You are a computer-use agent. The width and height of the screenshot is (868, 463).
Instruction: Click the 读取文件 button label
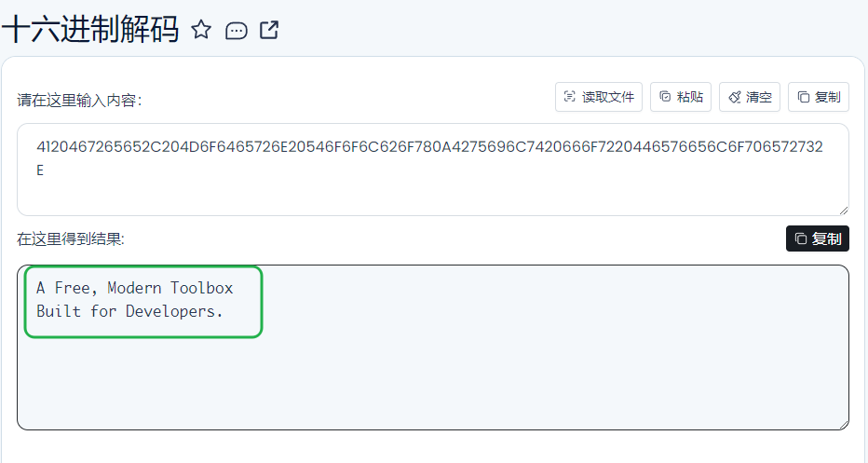click(608, 97)
